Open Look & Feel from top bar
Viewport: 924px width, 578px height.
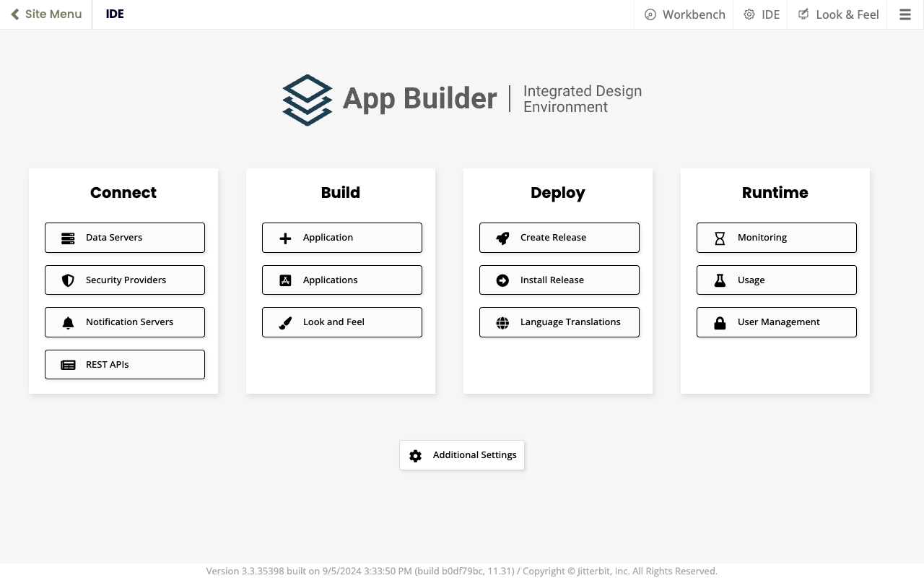coord(837,14)
